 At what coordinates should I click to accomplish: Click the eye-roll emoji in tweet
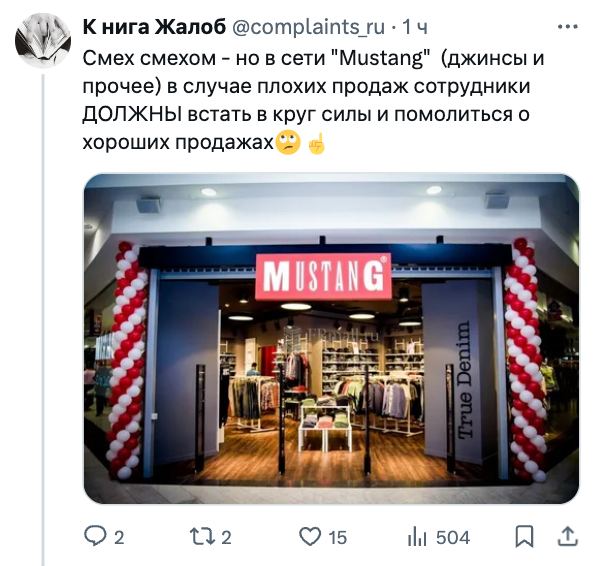(x=288, y=142)
